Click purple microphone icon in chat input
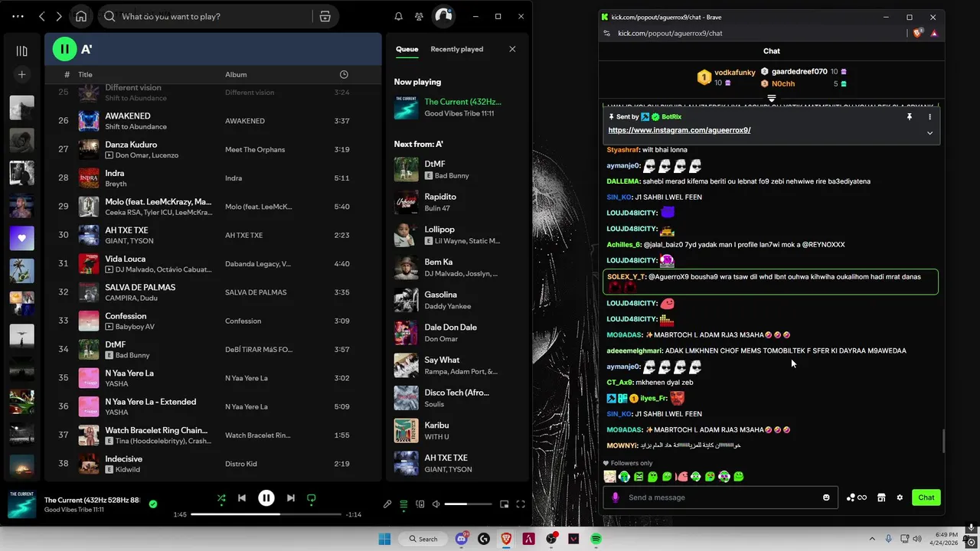 coord(616,497)
